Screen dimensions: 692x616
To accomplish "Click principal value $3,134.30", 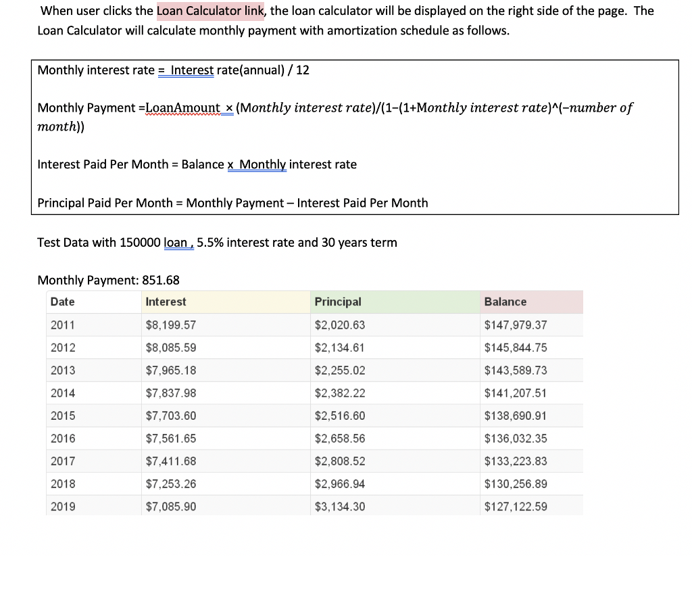I will (340, 507).
